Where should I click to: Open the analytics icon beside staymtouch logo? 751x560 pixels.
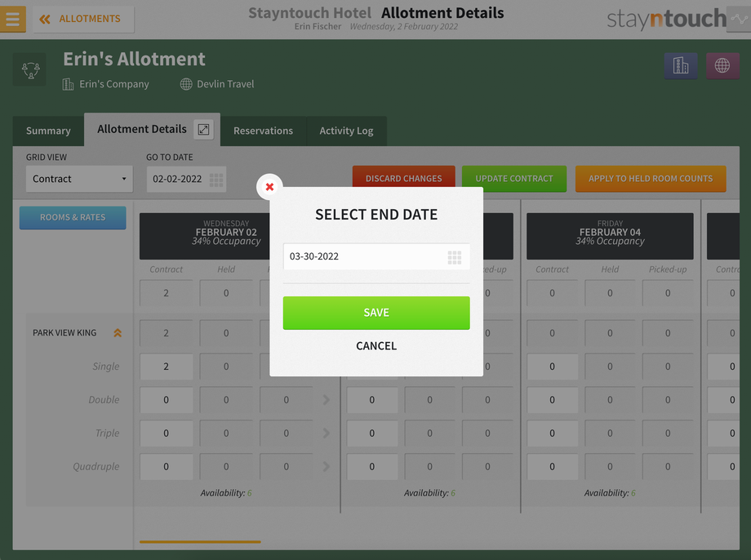(739, 19)
